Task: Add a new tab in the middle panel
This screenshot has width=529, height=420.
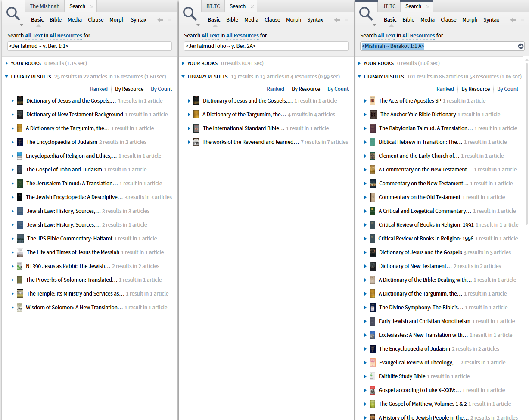Action: 263,6
